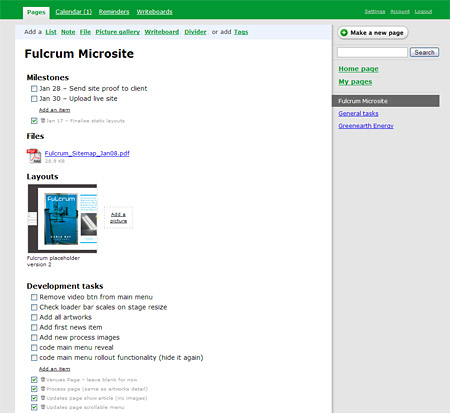
Task: Add a File to the page
Action: click(x=85, y=32)
